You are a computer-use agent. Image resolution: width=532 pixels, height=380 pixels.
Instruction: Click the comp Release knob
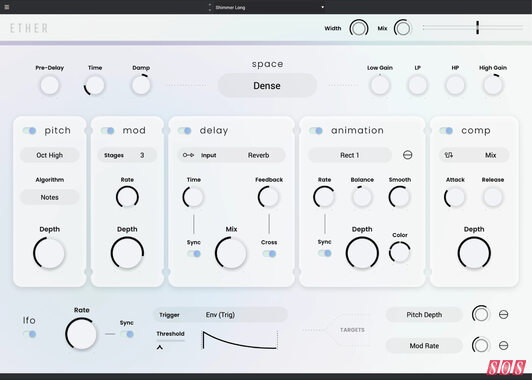(493, 197)
